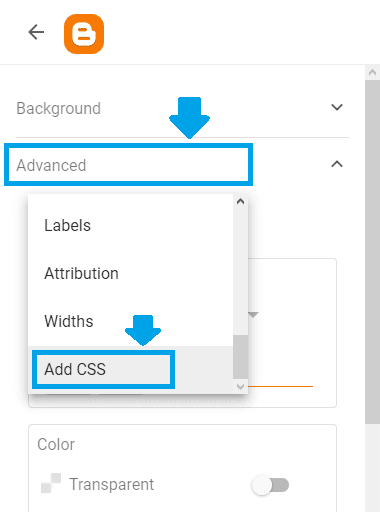Image resolution: width=380 pixels, height=512 pixels.
Task: Click the Transparent label text
Action: click(x=112, y=484)
